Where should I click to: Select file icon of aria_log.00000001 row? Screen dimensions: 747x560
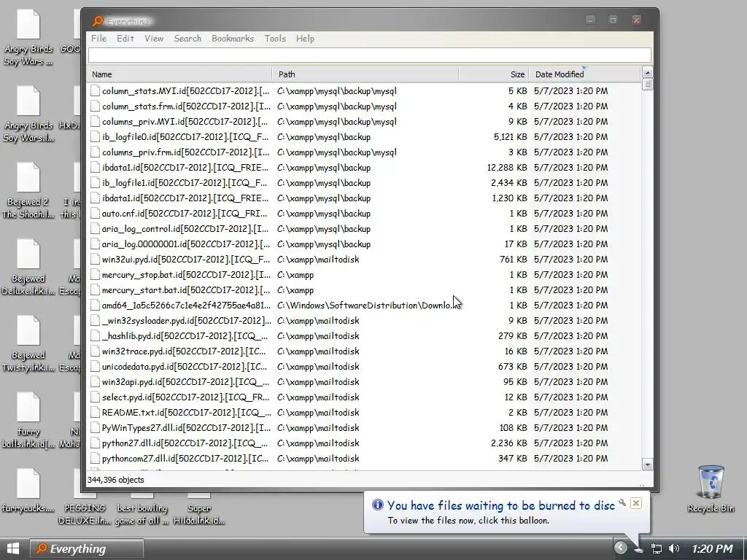tap(95, 244)
